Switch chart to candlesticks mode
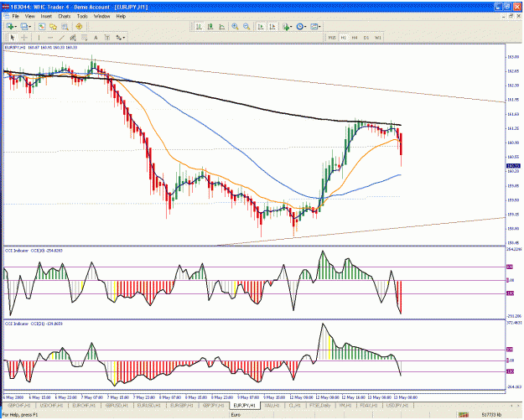The height and width of the screenshot is (420, 524). click(210, 26)
